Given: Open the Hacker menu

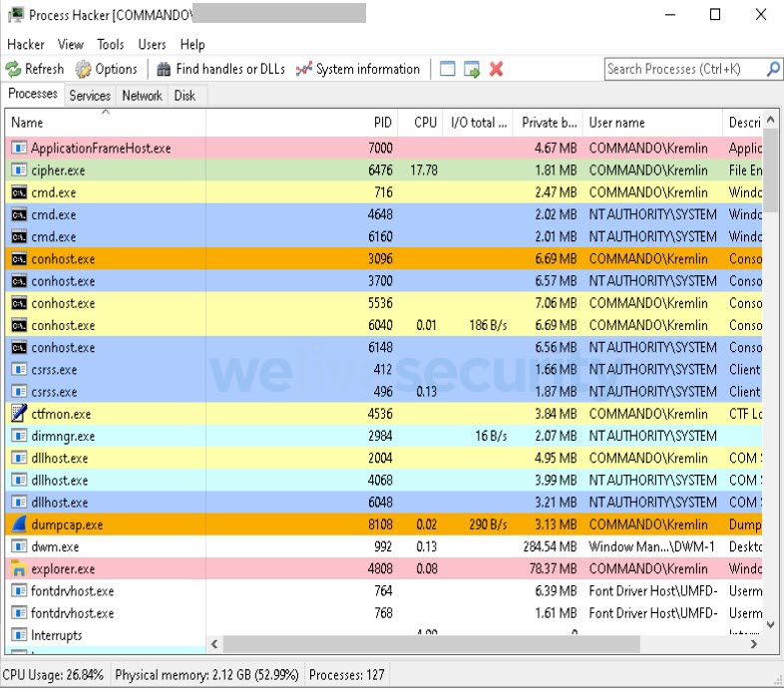Looking at the screenshot, I should click(x=26, y=45).
